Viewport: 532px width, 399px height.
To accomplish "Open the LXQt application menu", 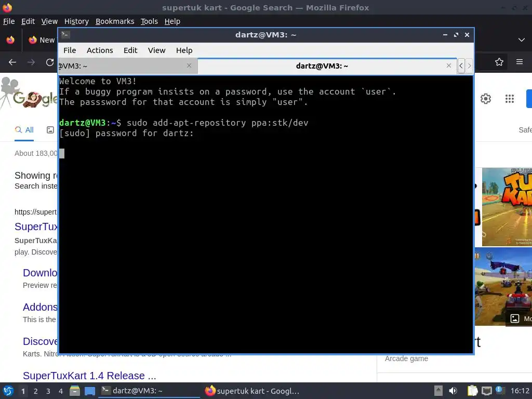I will coord(8,391).
